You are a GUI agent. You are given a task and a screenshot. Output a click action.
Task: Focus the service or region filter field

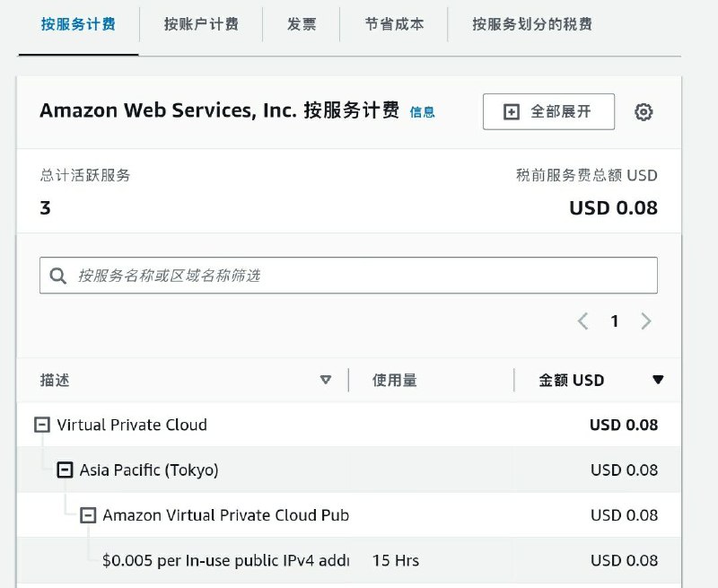pyautogui.click(x=359, y=276)
